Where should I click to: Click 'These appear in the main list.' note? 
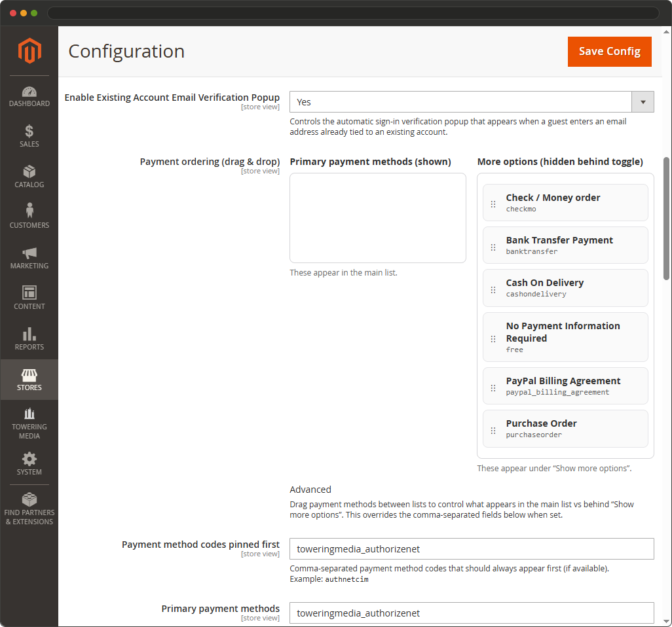point(343,272)
